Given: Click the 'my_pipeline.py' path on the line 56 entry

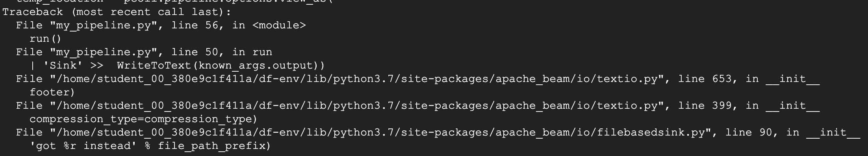Looking at the screenshot, I should [x=104, y=25].
